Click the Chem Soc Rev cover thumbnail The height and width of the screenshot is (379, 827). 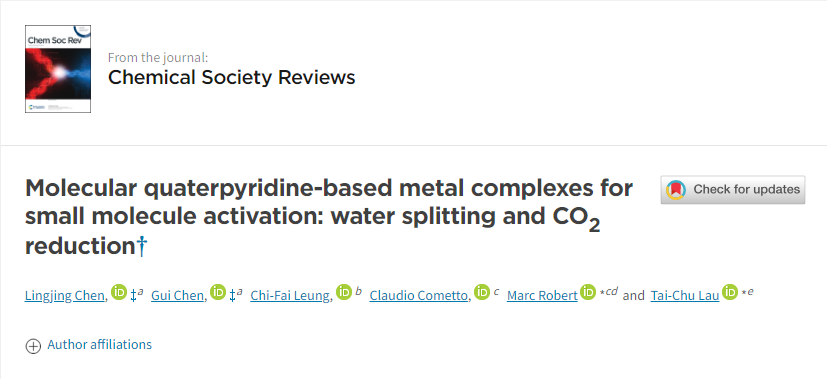[x=58, y=69]
